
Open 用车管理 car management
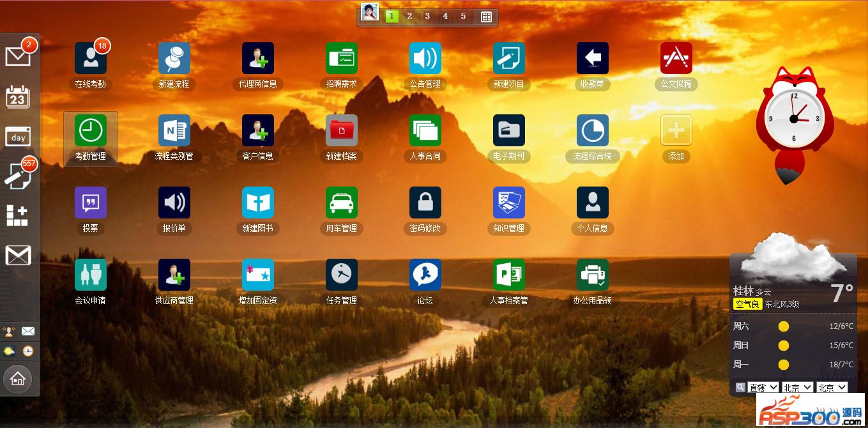[x=342, y=203]
